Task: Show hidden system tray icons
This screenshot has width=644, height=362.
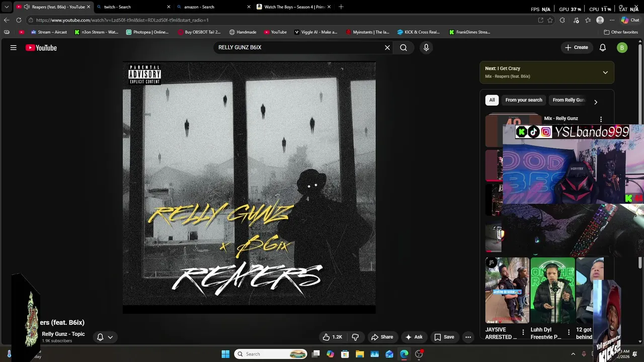Action: 573,354
